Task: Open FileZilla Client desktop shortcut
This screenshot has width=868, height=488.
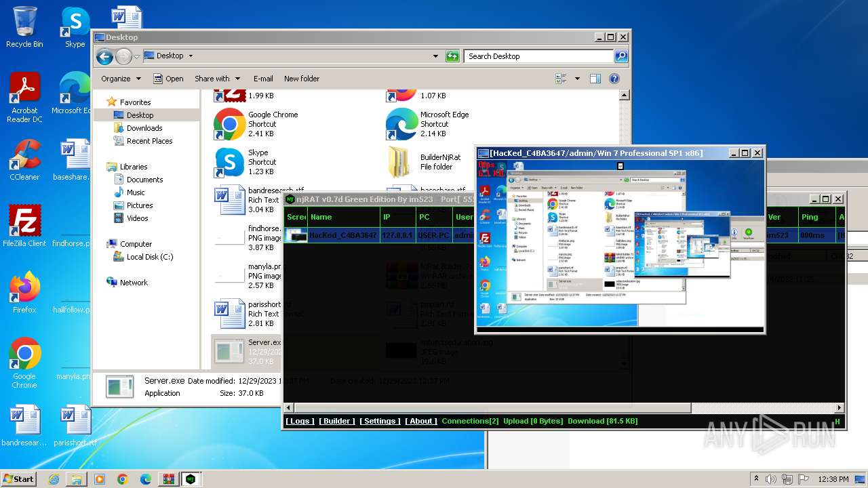Action: (24, 226)
